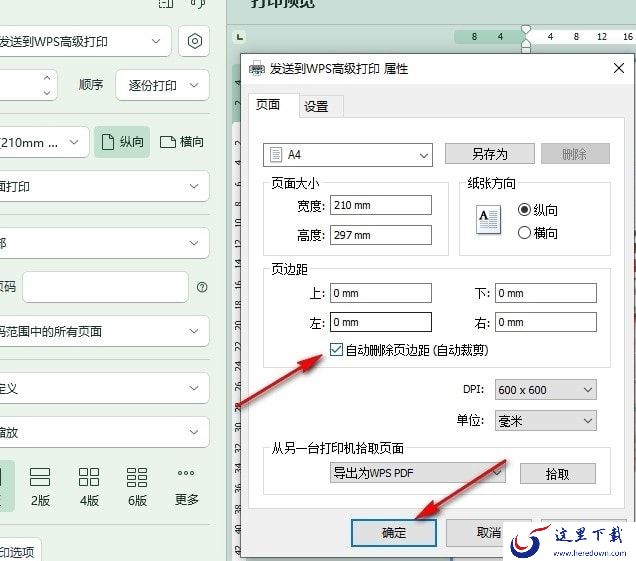Open the 单位 毫米 unit dropdown
Screen dimensions: 636x561
click(546, 421)
